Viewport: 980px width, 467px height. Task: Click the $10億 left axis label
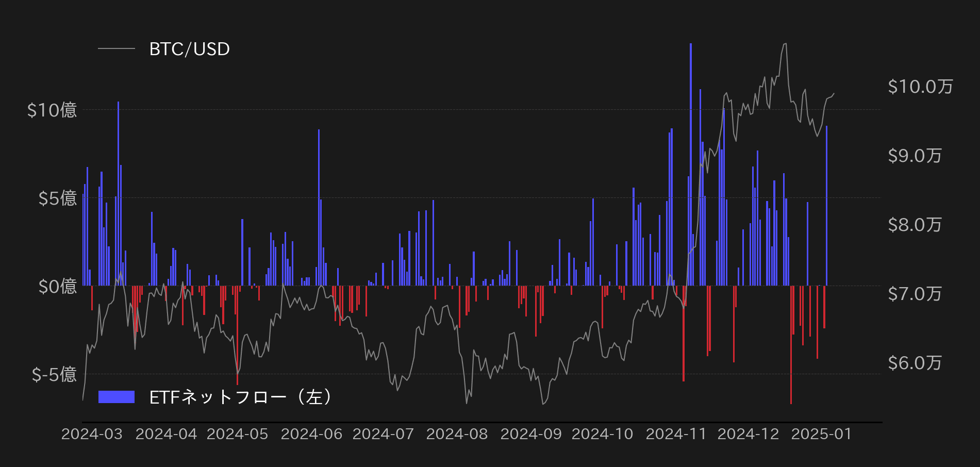pyautogui.click(x=52, y=110)
